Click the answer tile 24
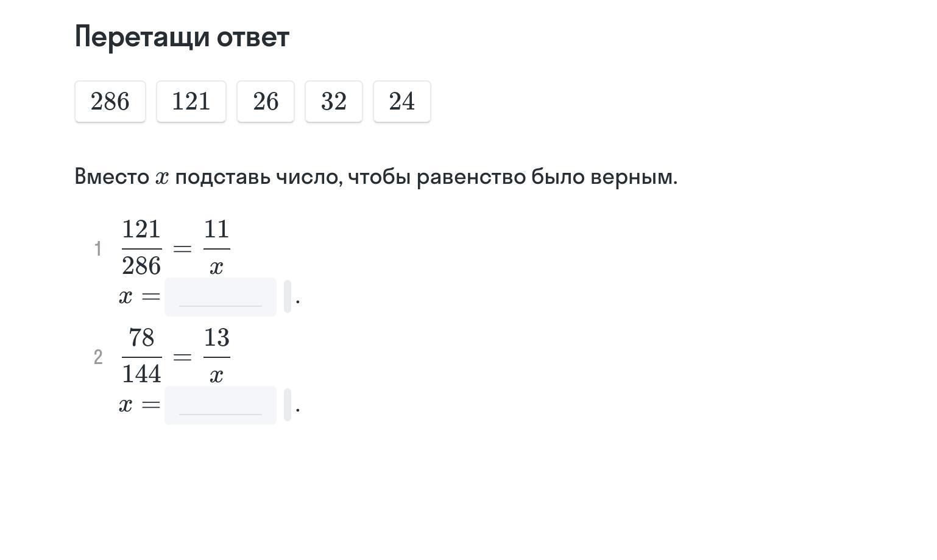Viewport: 937px width, 560px height. point(402,102)
